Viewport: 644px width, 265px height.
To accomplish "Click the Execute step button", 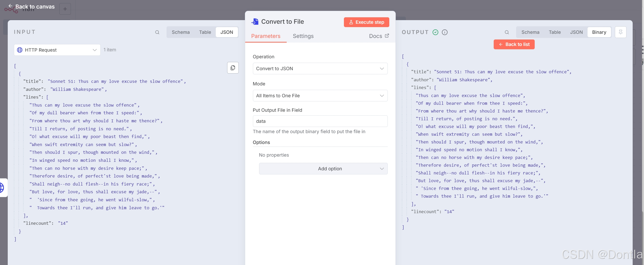I will (366, 22).
